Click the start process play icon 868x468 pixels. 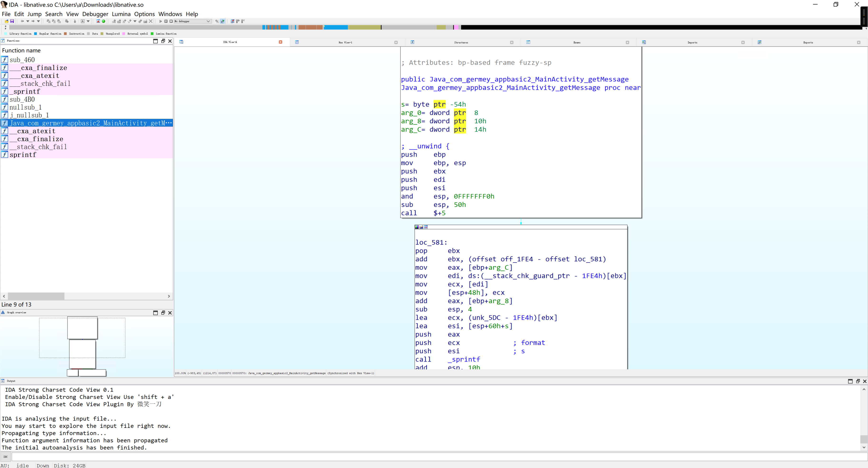click(x=160, y=21)
